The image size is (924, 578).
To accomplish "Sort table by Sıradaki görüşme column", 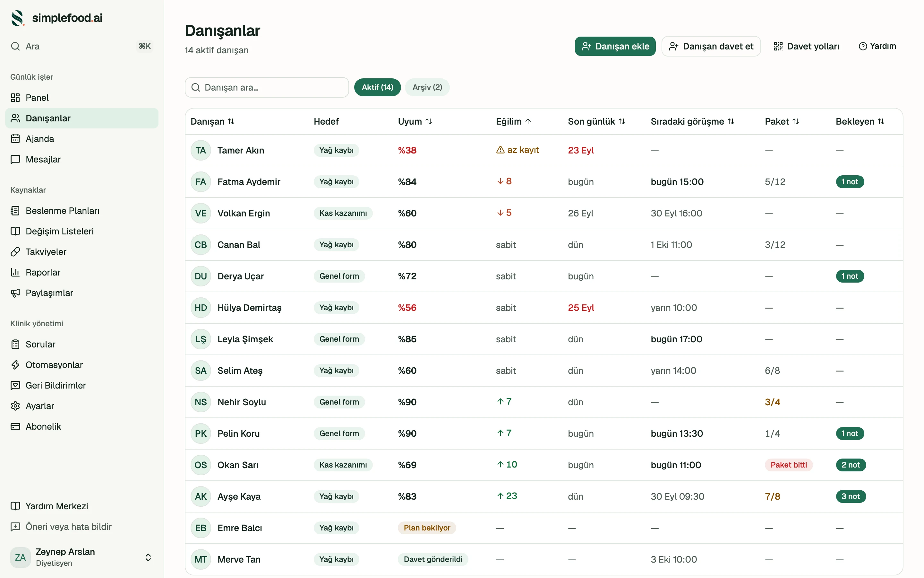I will [693, 122].
